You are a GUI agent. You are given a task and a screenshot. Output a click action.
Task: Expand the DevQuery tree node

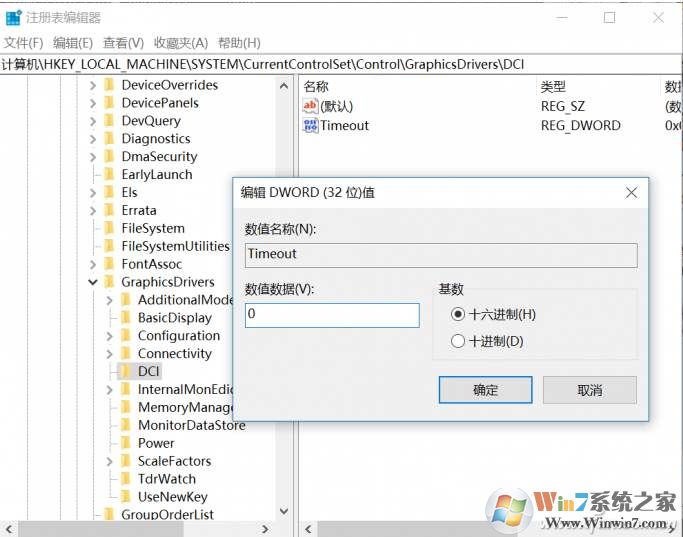92,121
